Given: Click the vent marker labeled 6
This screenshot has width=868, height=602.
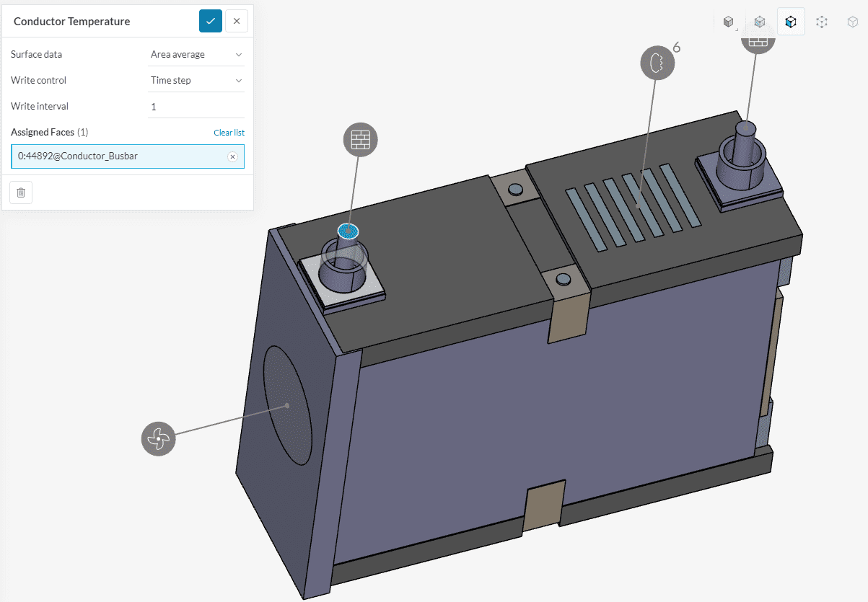Looking at the screenshot, I should click(657, 63).
